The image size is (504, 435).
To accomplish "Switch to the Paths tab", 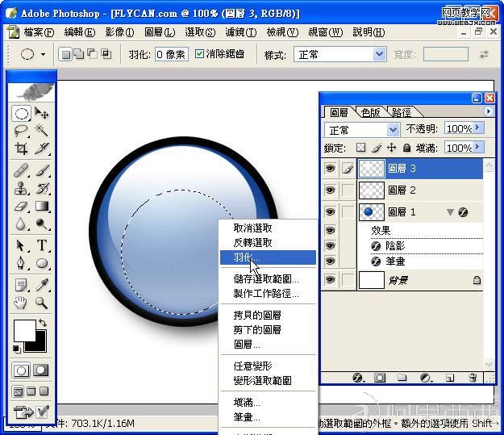I will [x=402, y=112].
